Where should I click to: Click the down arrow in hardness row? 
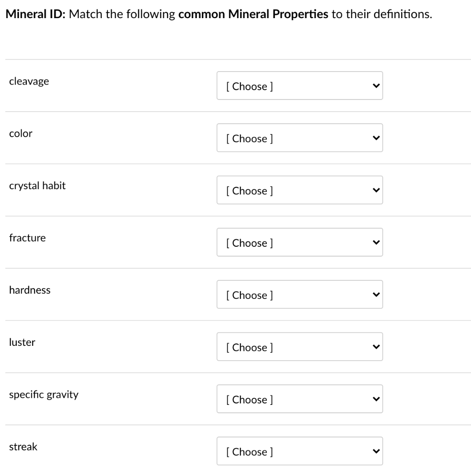pos(376,295)
